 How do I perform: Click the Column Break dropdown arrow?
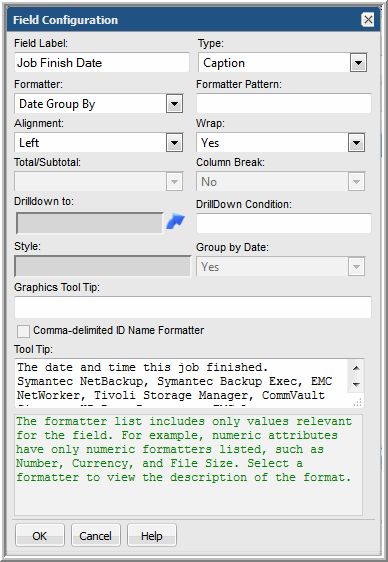(356, 182)
